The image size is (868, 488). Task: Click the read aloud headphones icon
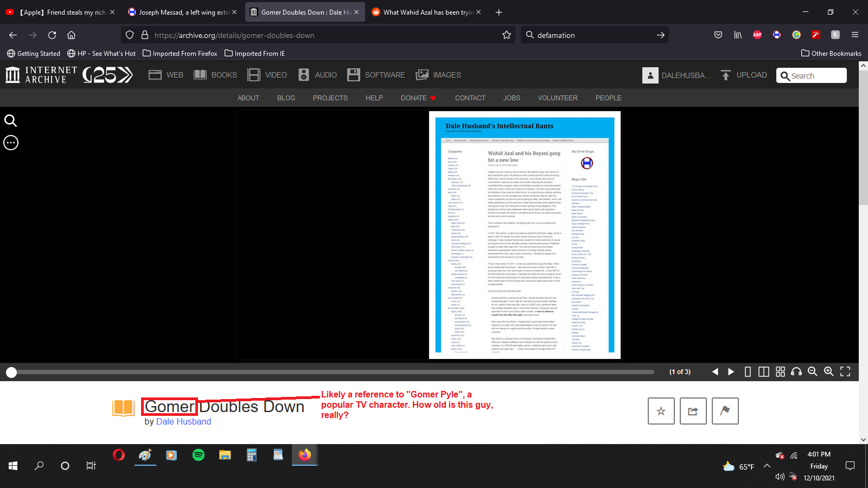[796, 371]
